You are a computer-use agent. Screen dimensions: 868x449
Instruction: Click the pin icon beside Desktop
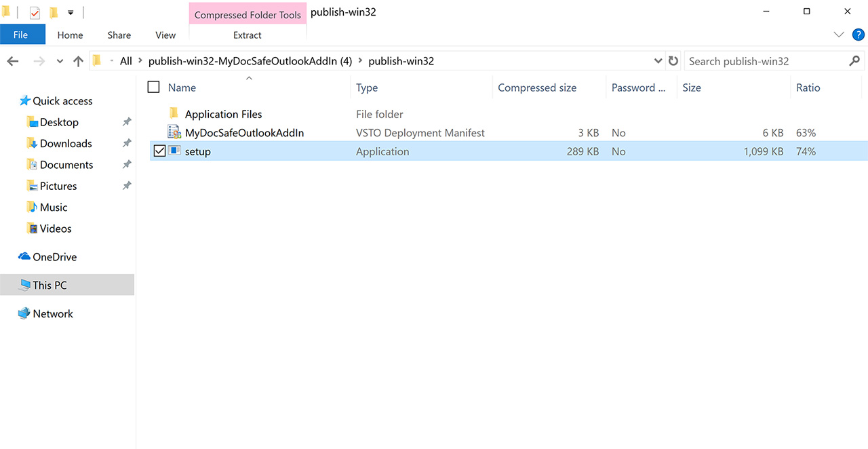coord(126,122)
